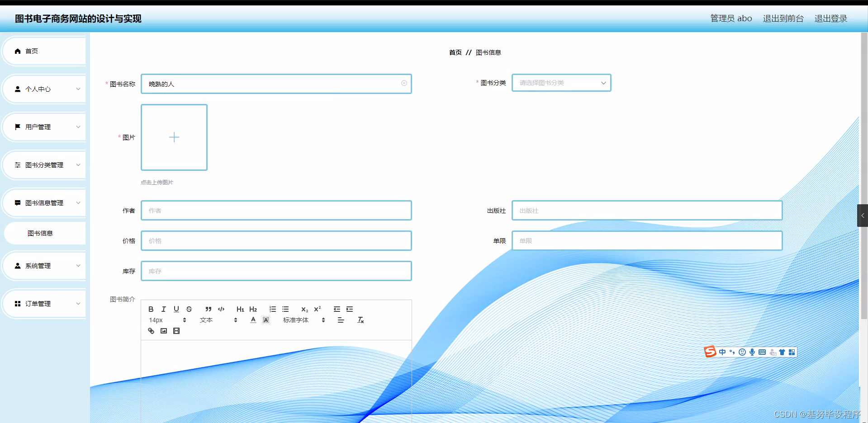Toggle underline formatting in the editor
Screen dimensions: 868x423
(x=176, y=309)
